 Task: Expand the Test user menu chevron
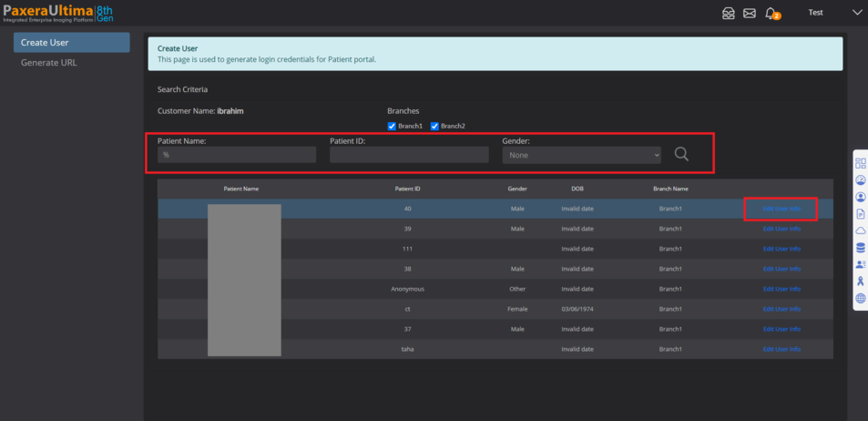856,13
